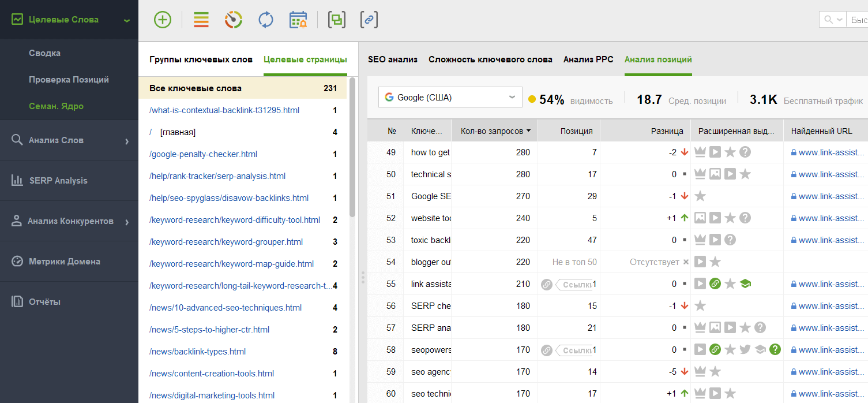Click the Отсутствует value in row 54
Image resolution: width=868 pixels, height=403 pixels.
tap(655, 262)
